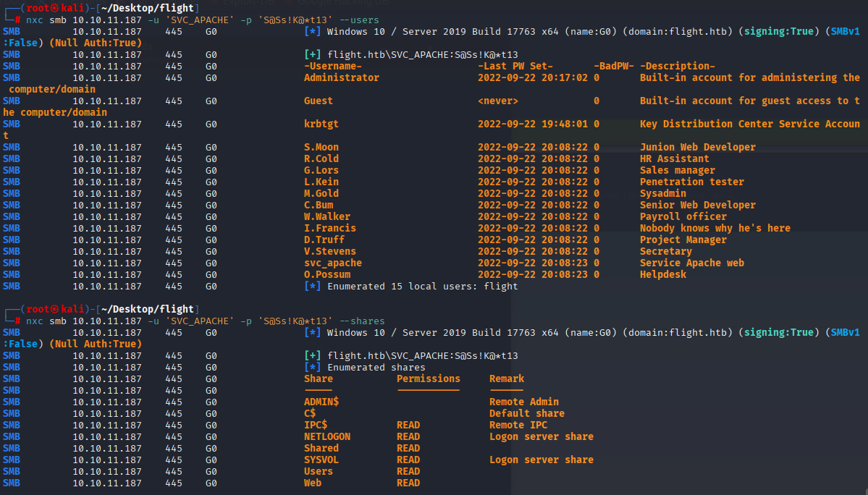
Task: Click the 'Default share' remark
Action: (527, 414)
